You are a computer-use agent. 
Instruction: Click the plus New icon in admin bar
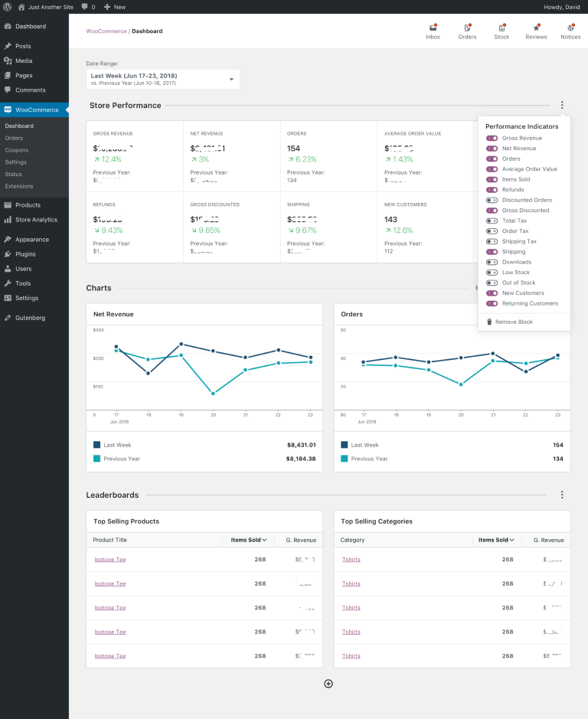107,7
